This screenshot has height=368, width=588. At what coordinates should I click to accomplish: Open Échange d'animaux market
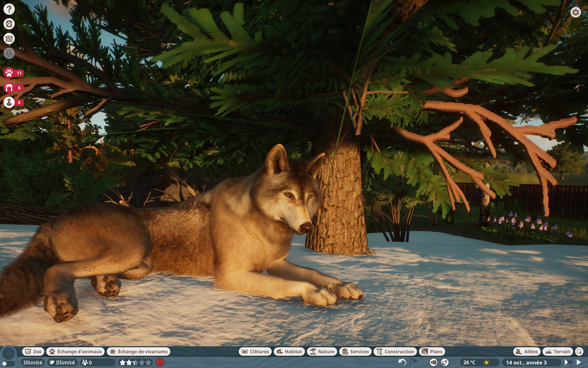pyautogui.click(x=76, y=352)
